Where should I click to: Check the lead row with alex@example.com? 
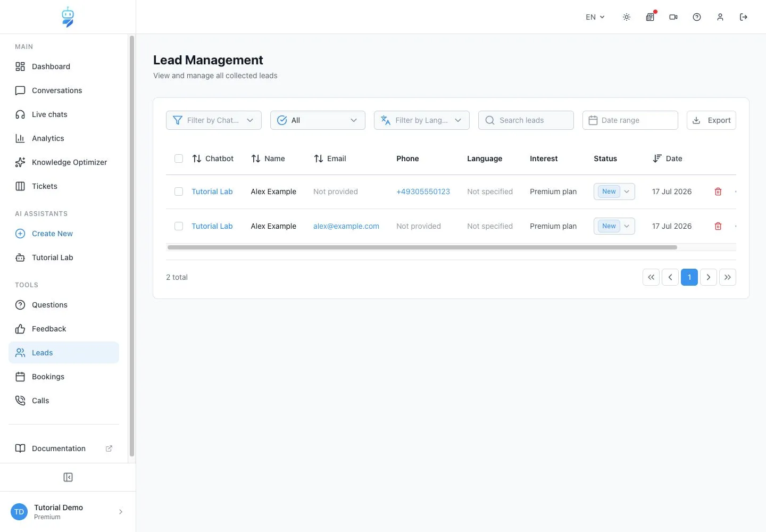179,226
